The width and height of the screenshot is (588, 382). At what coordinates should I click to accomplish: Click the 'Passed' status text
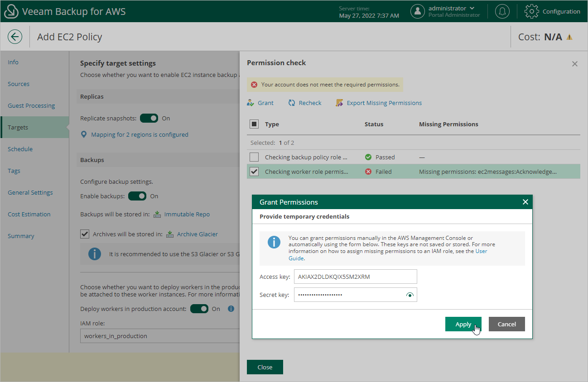click(385, 157)
